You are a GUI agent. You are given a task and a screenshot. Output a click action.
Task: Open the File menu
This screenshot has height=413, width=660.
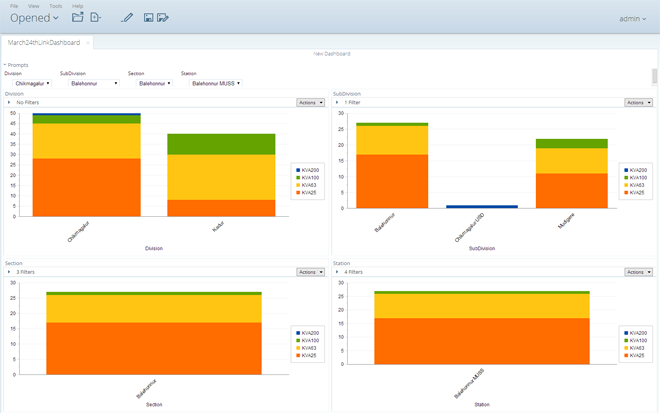click(14, 6)
